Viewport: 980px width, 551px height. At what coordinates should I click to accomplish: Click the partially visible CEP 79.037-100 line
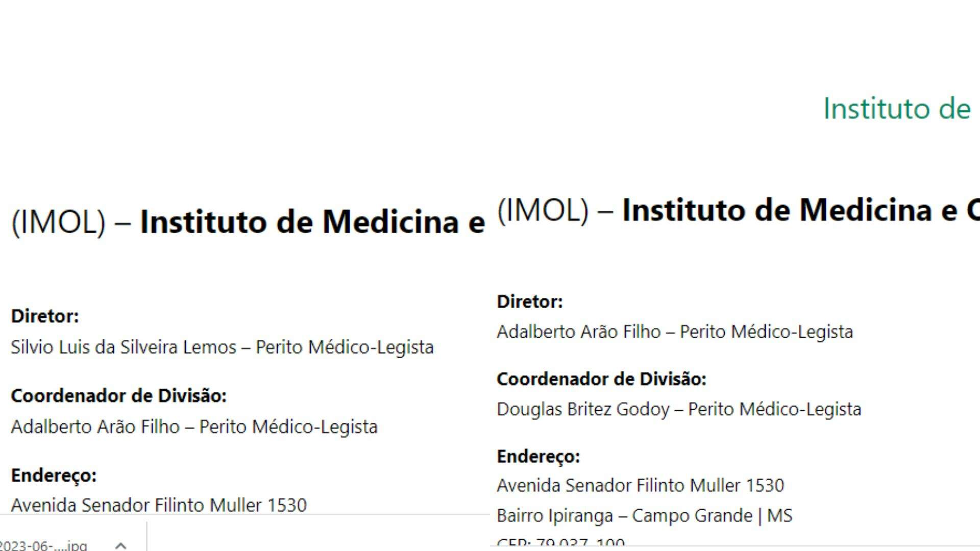click(561, 542)
